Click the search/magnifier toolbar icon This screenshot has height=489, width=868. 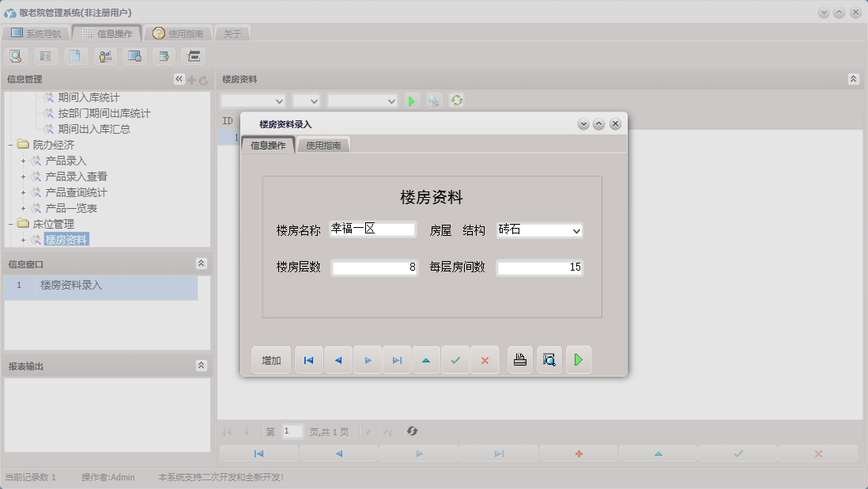pyautogui.click(x=15, y=55)
